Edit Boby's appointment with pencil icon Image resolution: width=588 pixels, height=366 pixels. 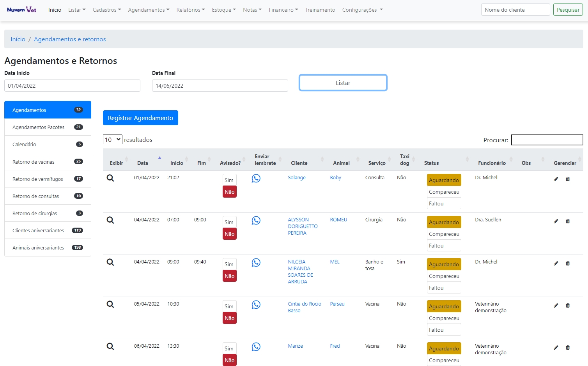coord(556,179)
